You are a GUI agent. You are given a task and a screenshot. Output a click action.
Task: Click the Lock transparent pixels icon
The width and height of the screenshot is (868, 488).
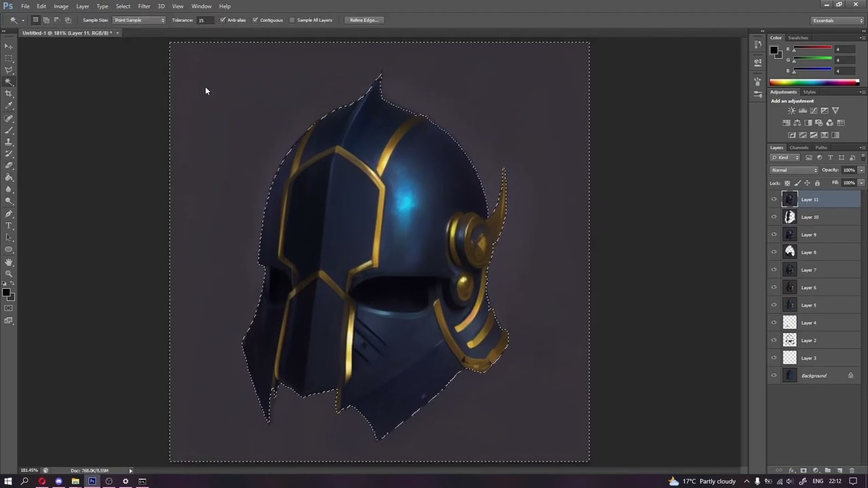point(787,183)
